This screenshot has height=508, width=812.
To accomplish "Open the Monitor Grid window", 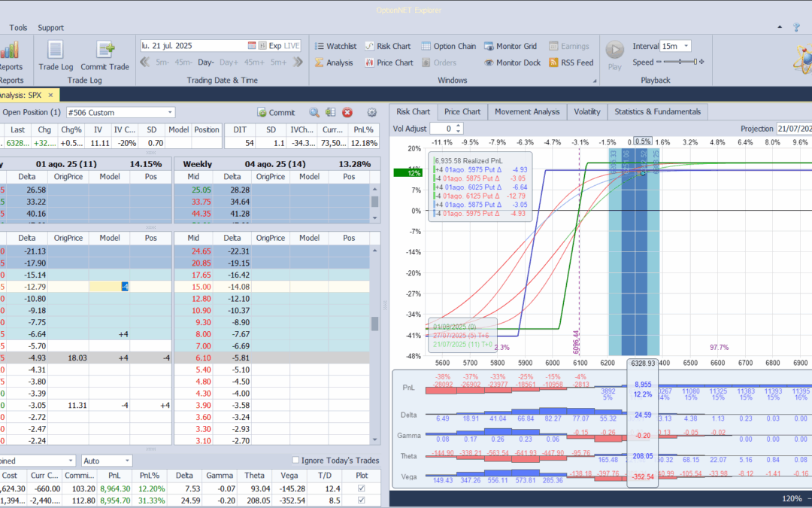I will click(510, 46).
